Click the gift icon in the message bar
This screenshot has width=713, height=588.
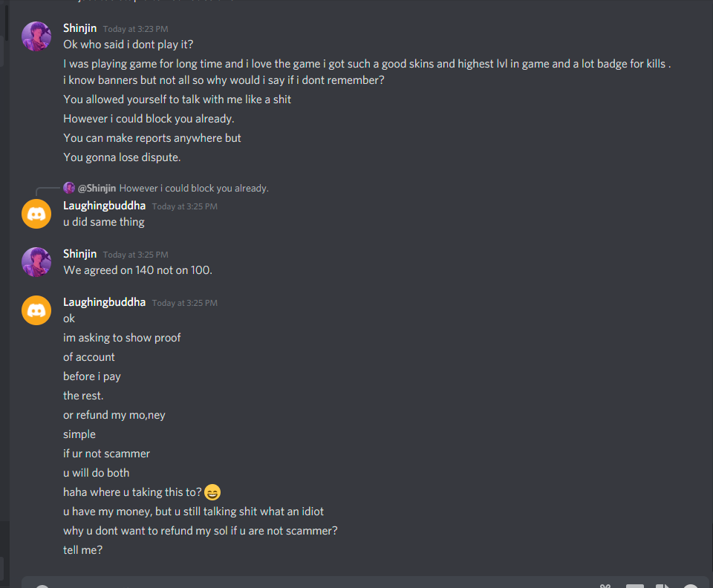605,587
